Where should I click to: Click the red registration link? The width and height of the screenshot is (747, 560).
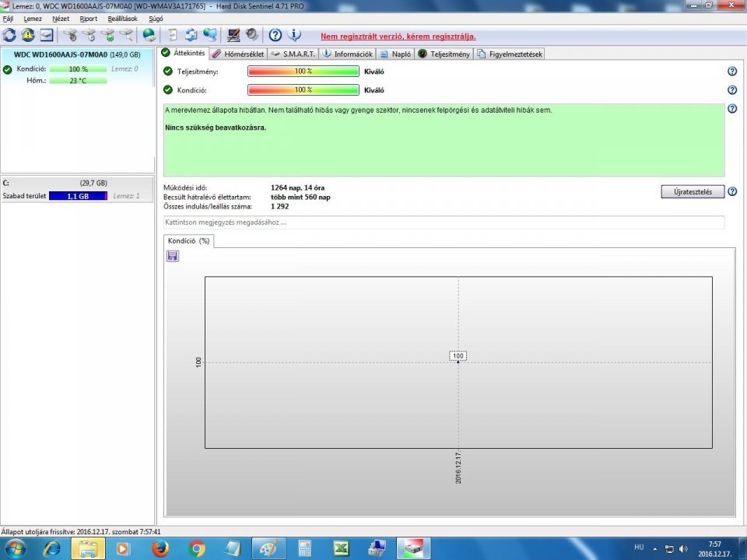[398, 37]
